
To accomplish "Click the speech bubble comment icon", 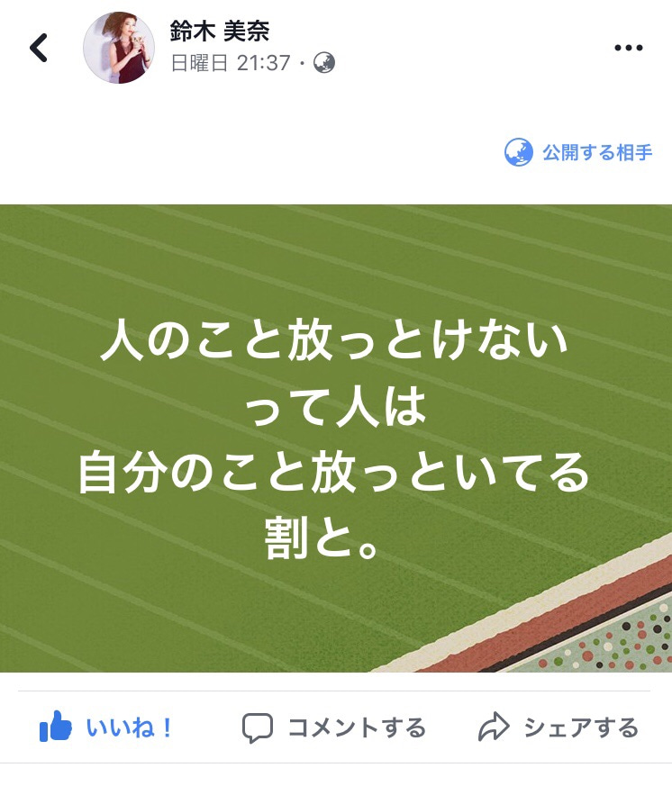I will point(258,727).
